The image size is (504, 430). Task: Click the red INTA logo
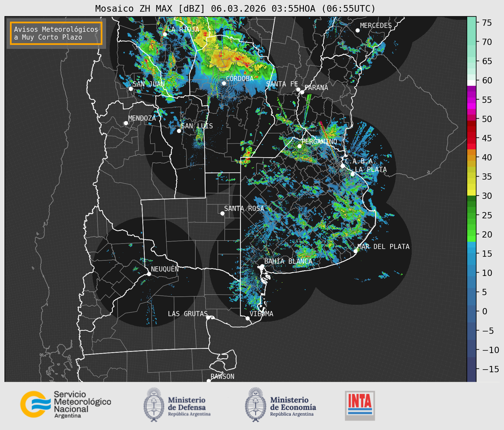click(x=360, y=405)
